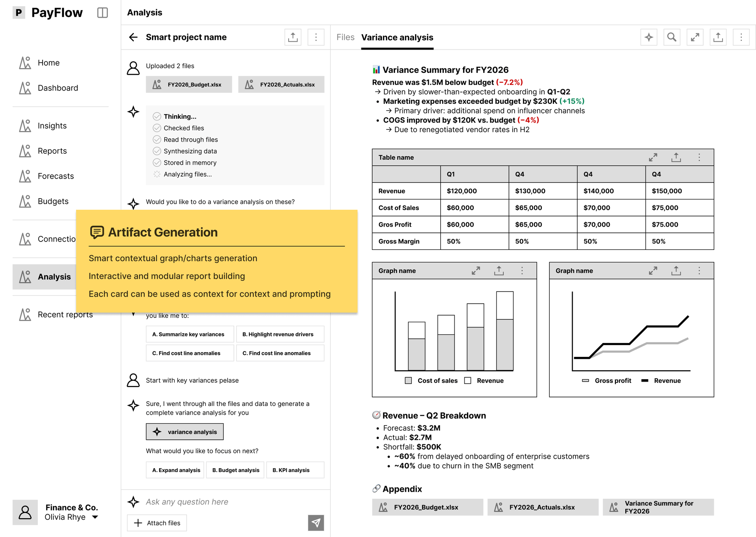Choose A. Summarize key variances
The height and width of the screenshot is (537, 756).
tap(190, 334)
